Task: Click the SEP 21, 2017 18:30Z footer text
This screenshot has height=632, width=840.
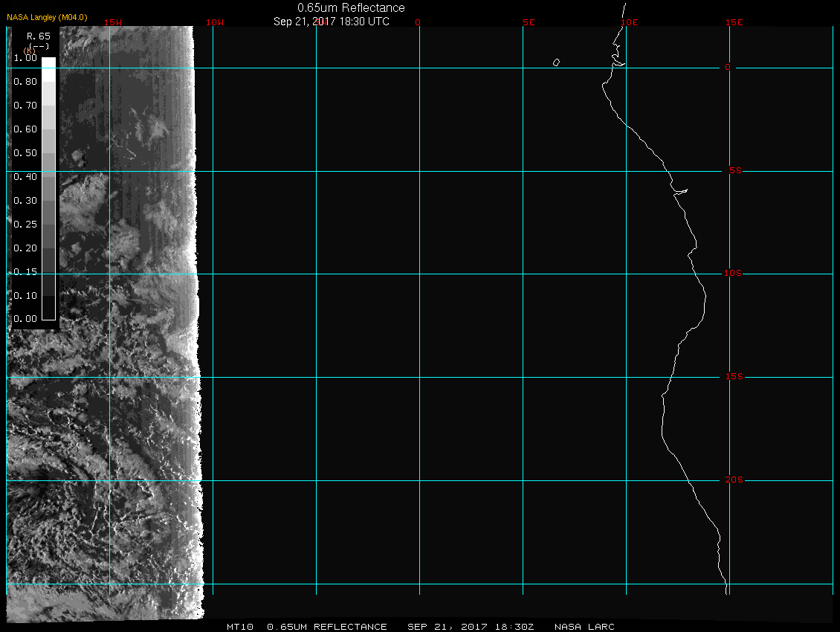Action: [x=471, y=627]
